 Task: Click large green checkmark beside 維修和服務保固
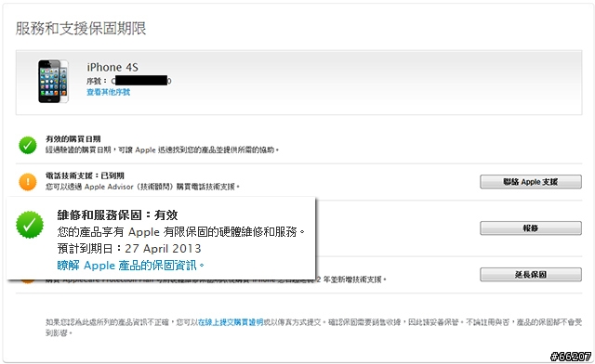(x=30, y=225)
